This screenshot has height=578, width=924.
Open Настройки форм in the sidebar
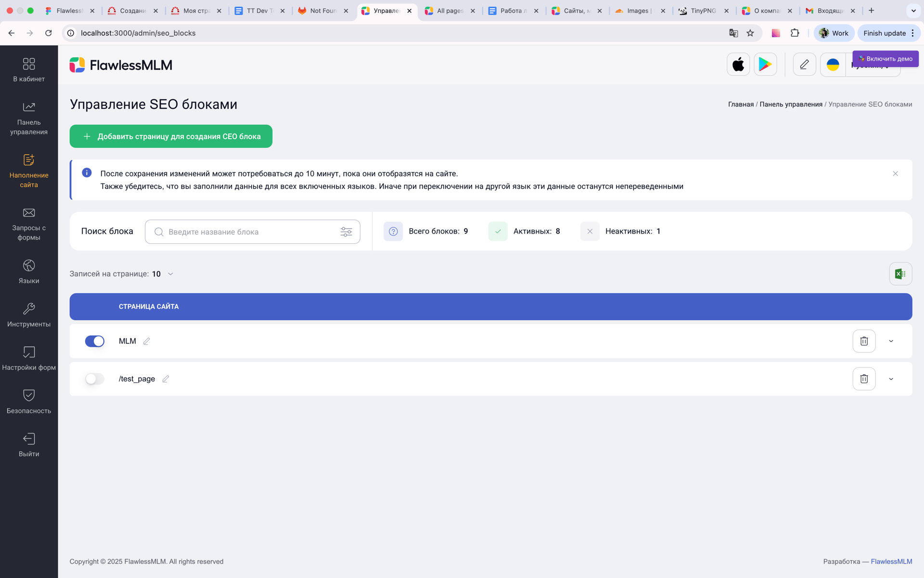tap(29, 357)
